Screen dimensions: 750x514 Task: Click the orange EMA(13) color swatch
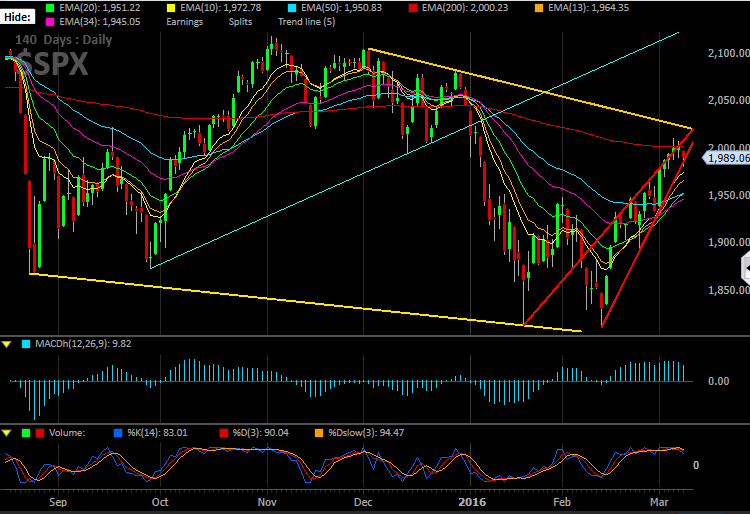(539, 8)
